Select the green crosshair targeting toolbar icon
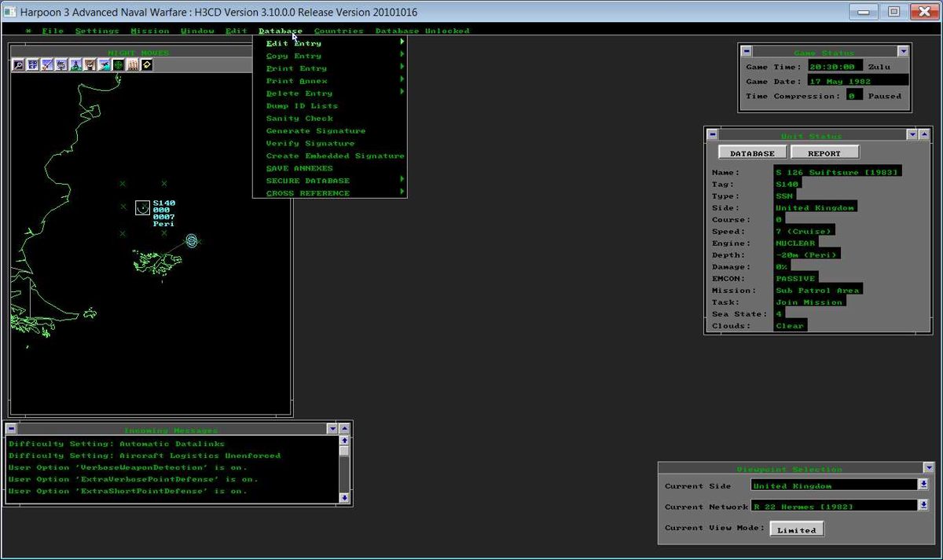This screenshot has height=560, width=943. click(118, 64)
